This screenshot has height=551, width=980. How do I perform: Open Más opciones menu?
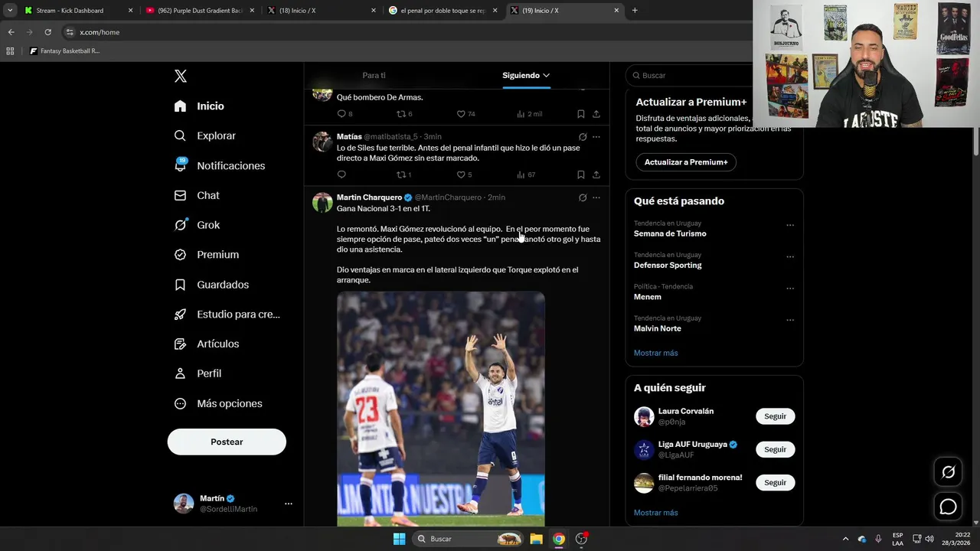[218, 403]
